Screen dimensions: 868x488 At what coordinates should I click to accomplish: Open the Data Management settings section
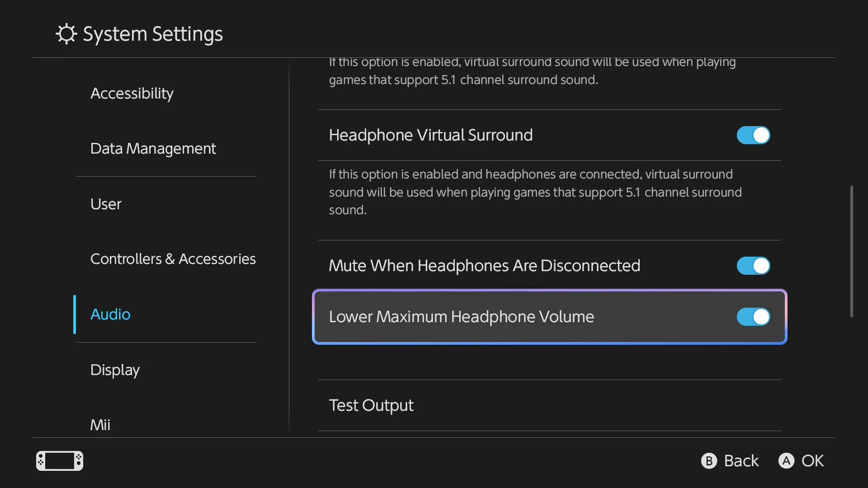153,149
